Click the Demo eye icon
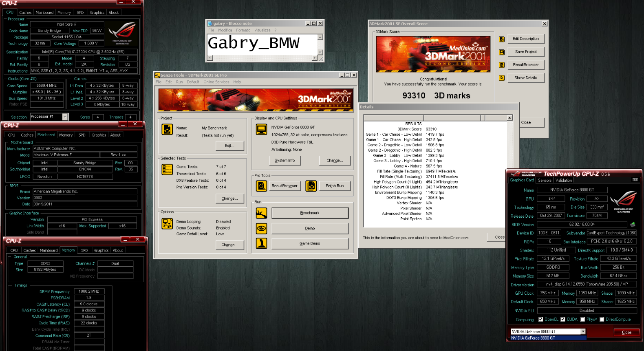The image size is (644, 351). click(261, 228)
